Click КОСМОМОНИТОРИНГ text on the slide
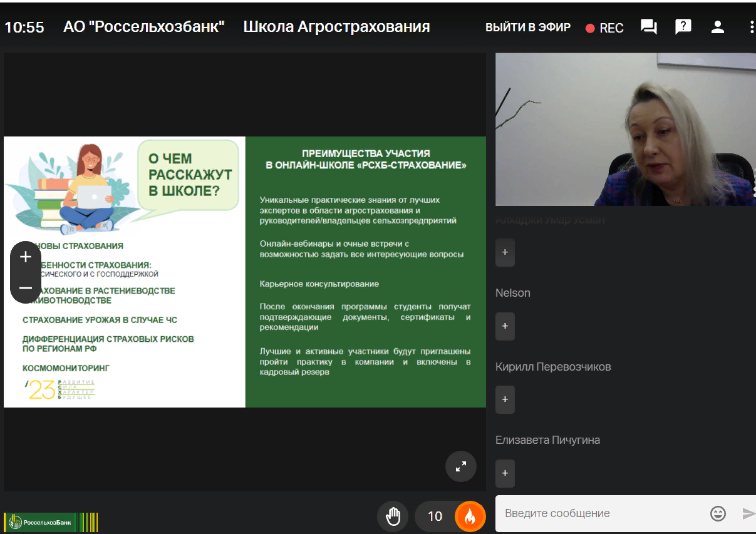The image size is (756, 534). (x=66, y=368)
